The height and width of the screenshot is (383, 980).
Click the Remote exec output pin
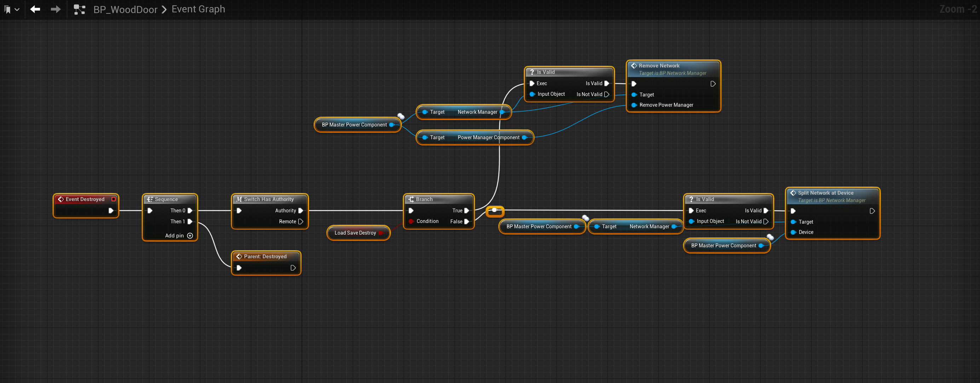pyautogui.click(x=300, y=222)
